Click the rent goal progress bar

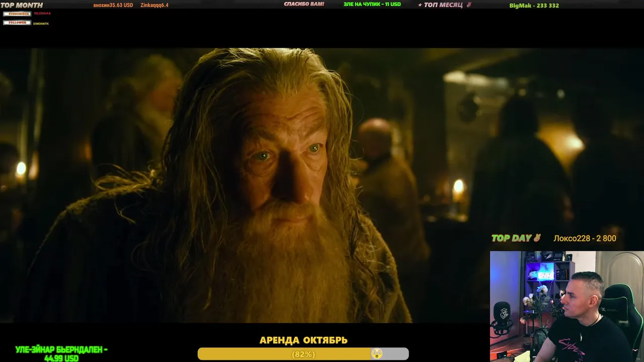click(x=303, y=354)
